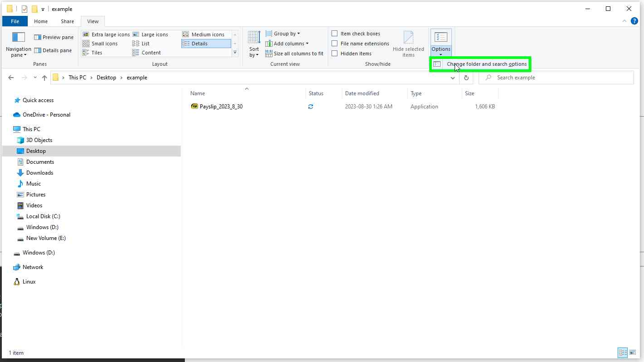This screenshot has height=362, width=644.
Task: Select Medium icons layout
Action: tap(203, 34)
